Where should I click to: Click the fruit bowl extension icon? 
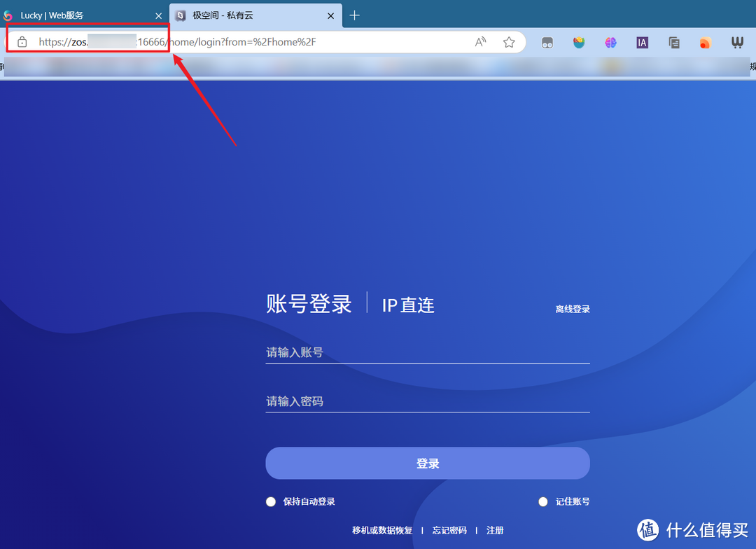point(579,43)
